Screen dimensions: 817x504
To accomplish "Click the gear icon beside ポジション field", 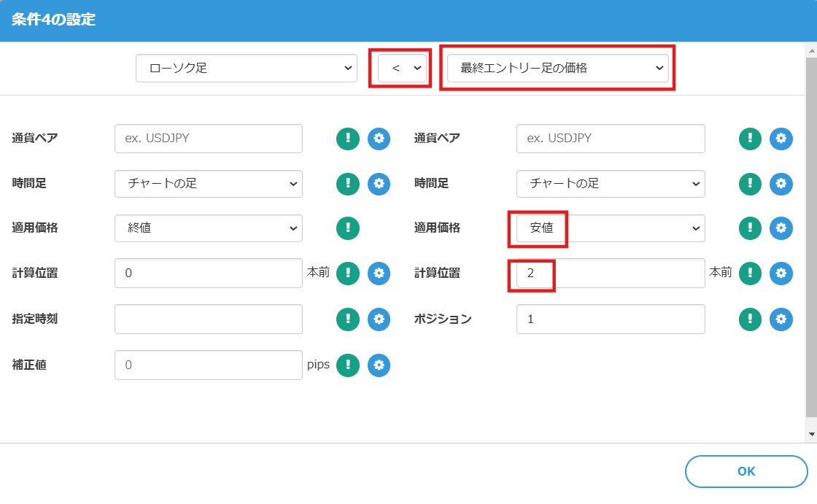I will 781,319.
